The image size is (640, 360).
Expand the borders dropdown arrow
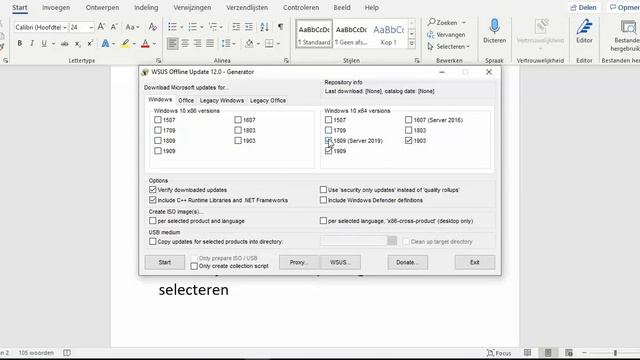point(278,44)
